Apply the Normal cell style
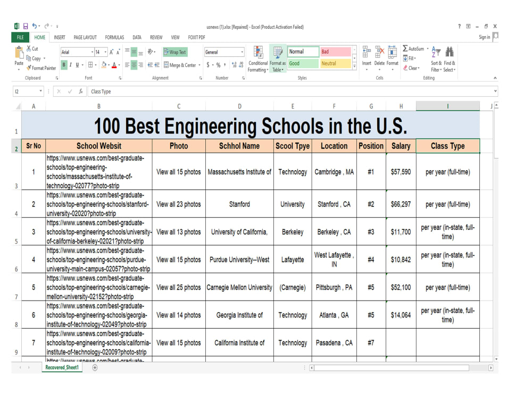 click(x=303, y=52)
